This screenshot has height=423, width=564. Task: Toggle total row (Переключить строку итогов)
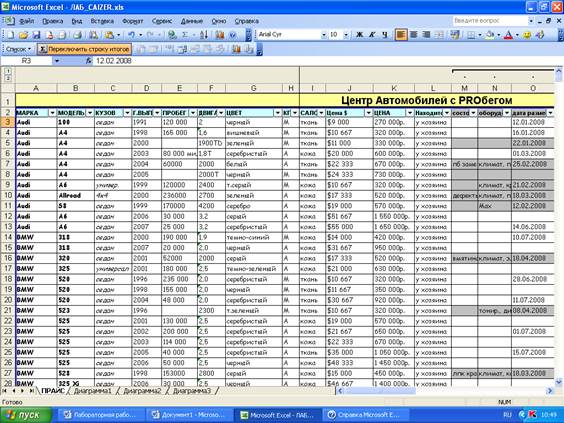pyautogui.click(x=84, y=49)
